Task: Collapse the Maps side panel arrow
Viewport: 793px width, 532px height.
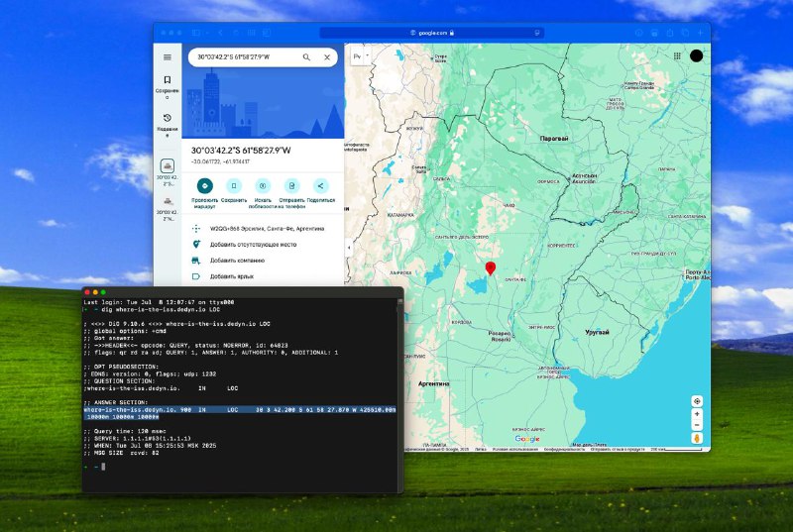Action: (x=349, y=248)
